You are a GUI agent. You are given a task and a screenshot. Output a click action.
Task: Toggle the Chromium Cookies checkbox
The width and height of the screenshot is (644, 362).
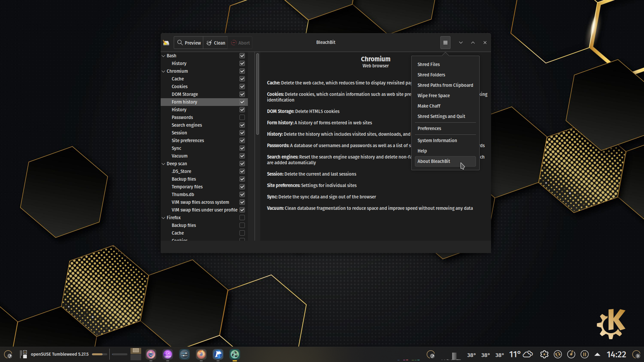(x=242, y=86)
